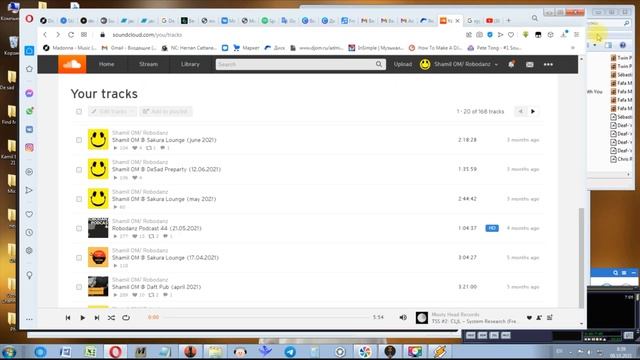Click the Messenger icon in Opera sidebar
640x360 pixels.
29,93
